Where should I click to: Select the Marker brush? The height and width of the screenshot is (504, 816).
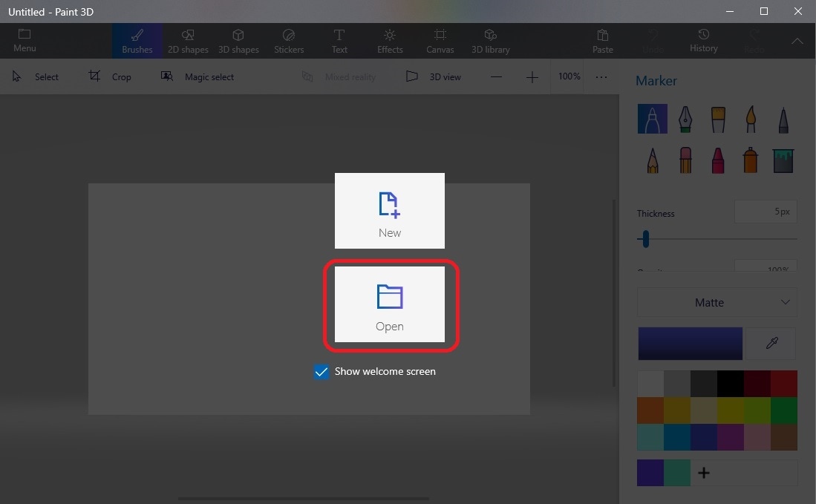pyautogui.click(x=653, y=119)
